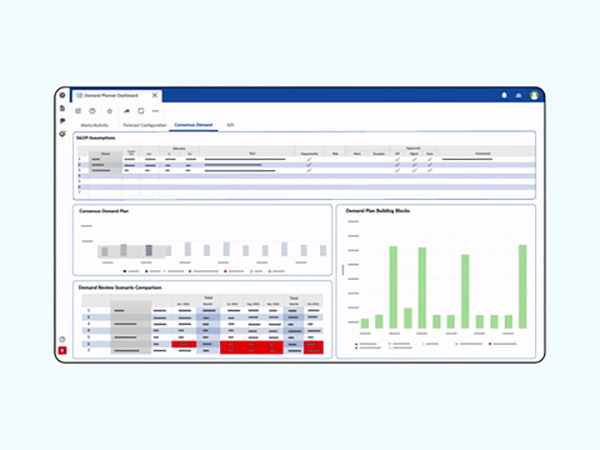Click the cloud icon in blue header
The width and height of the screenshot is (600, 450).
click(x=518, y=95)
